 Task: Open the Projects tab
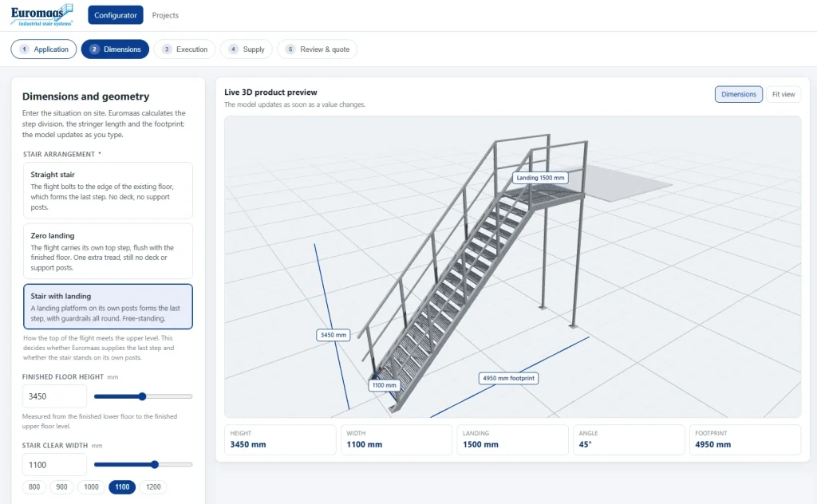165,15
